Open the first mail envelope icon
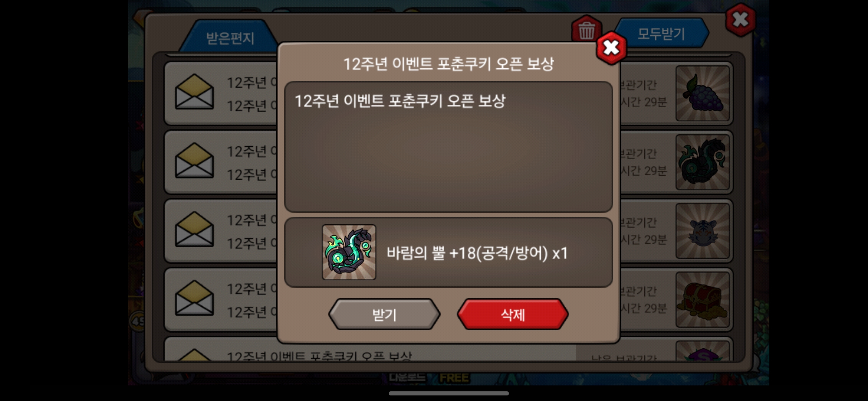This screenshot has width=868, height=401. pyautogui.click(x=194, y=91)
